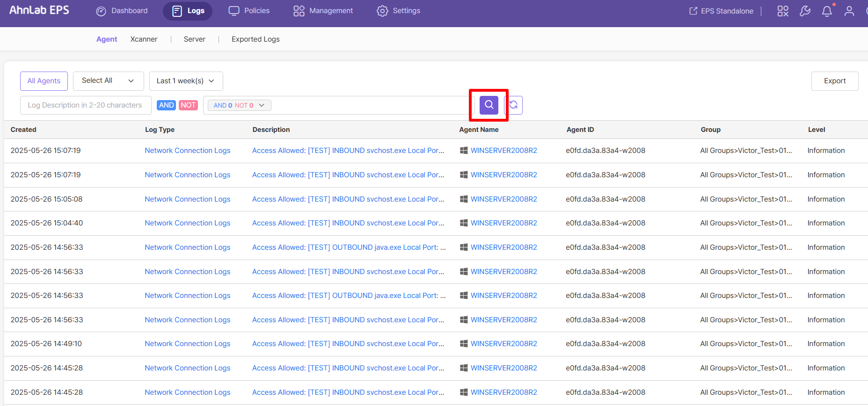The width and height of the screenshot is (868, 406).
Task: Open Access Allowed description at 14:49:10
Action: pyautogui.click(x=348, y=344)
